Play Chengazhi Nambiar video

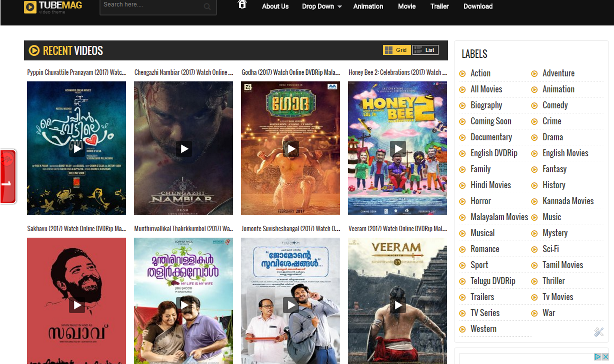(x=184, y=149)
